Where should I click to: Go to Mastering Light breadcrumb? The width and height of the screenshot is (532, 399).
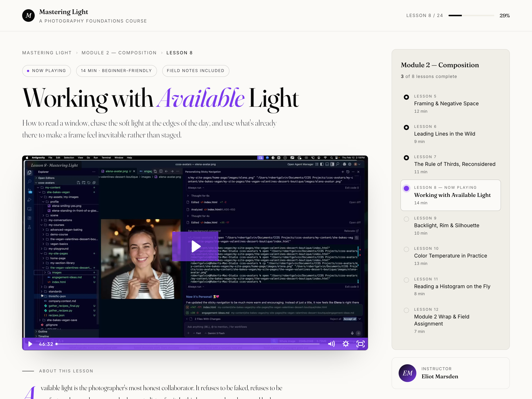pyautogui.click(x=47, y=53)
